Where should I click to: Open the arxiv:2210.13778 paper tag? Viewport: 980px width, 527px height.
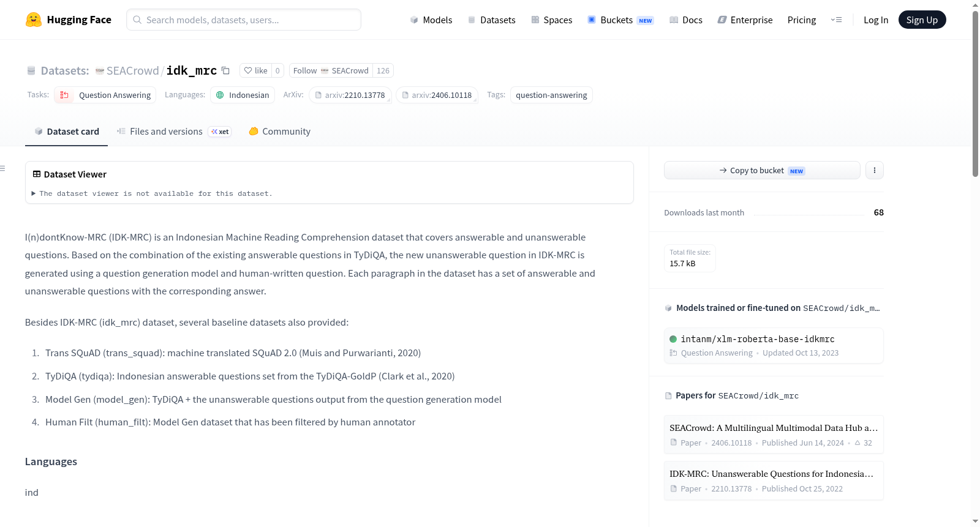coord(350,95)
